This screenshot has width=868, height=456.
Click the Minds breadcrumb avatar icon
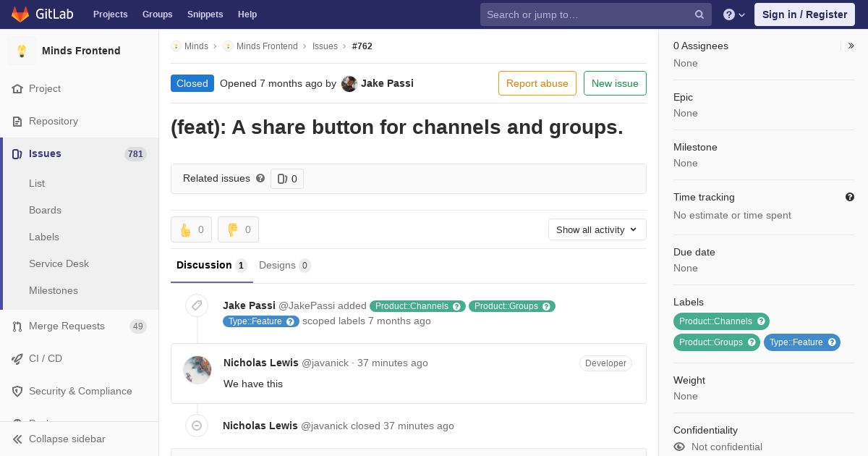(176, 46)
